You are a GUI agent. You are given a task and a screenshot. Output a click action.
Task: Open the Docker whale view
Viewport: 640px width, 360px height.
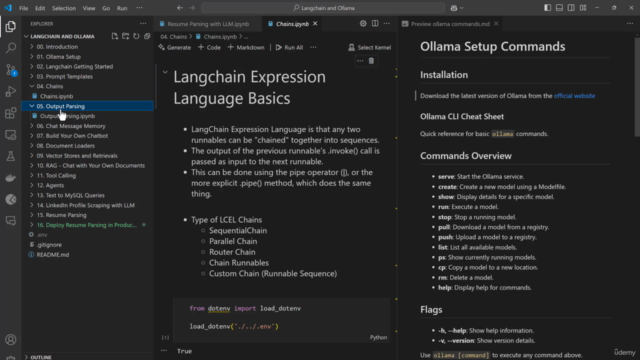[11, 178]
